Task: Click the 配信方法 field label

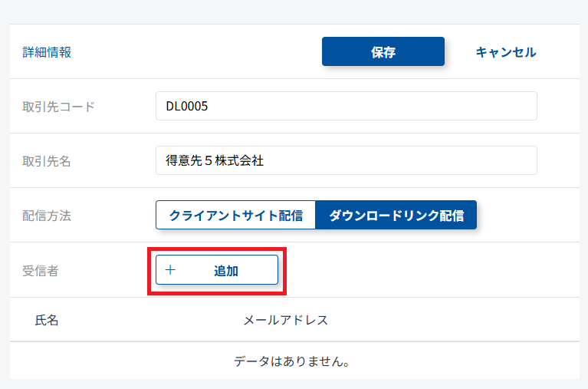Action: click(x=47, y=216)
